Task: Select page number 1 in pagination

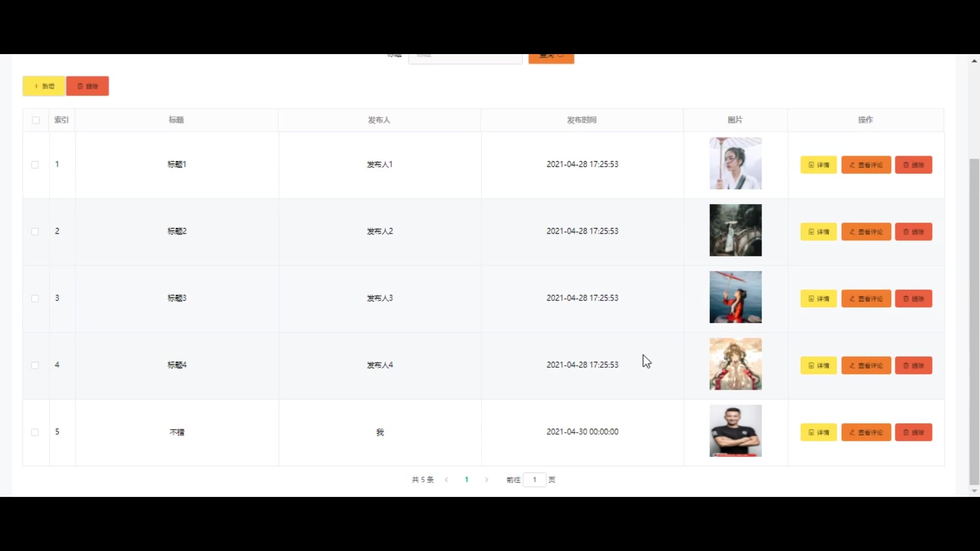Action: [467, 480]
